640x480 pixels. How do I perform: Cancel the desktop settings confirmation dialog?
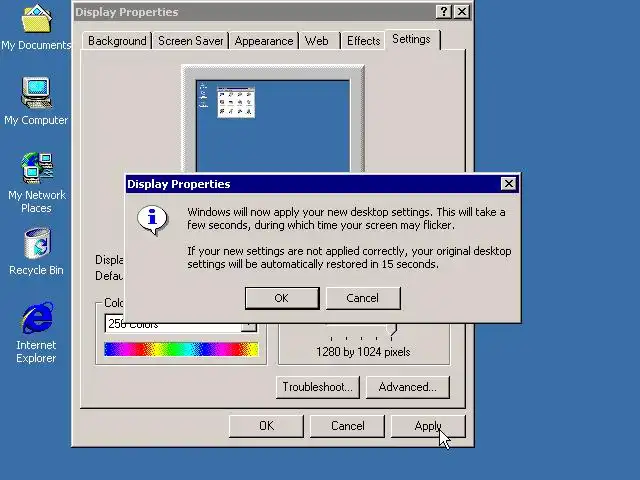363,298
